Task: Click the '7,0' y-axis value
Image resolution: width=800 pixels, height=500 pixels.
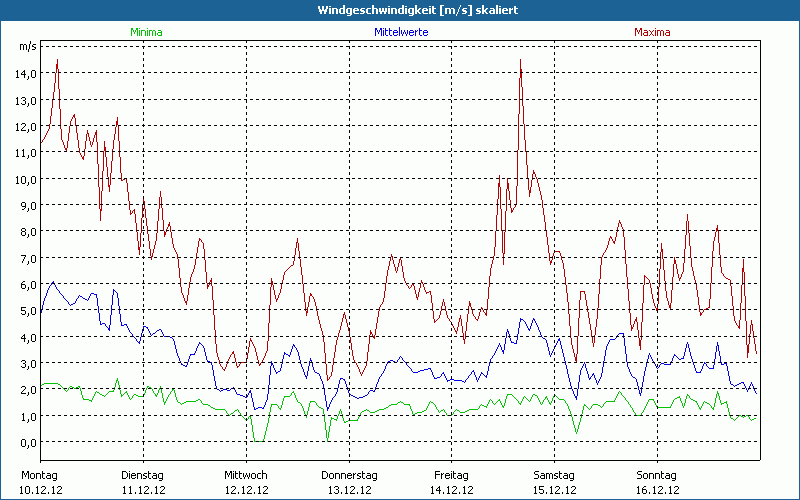Action: (x=28, y=259)
